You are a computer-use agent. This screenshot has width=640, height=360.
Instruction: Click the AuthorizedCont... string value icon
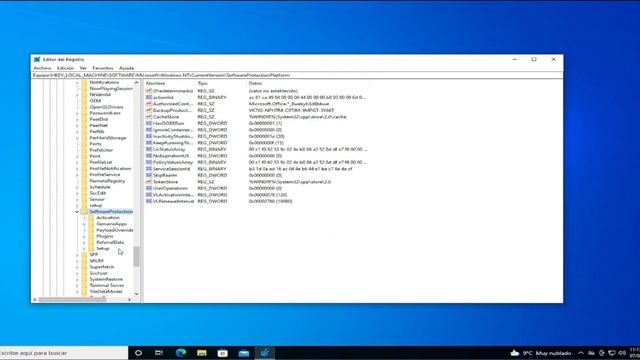(x=149, y=104)
